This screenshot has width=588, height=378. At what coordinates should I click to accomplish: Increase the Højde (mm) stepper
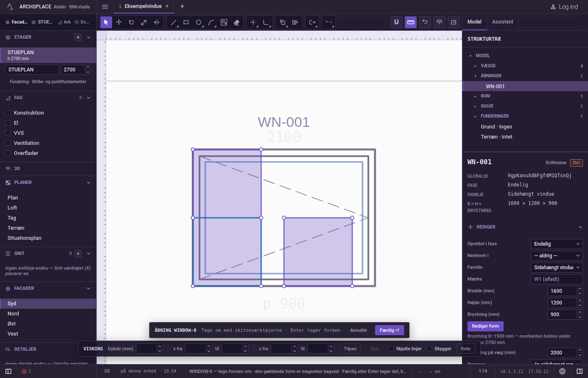coord(580,300)
